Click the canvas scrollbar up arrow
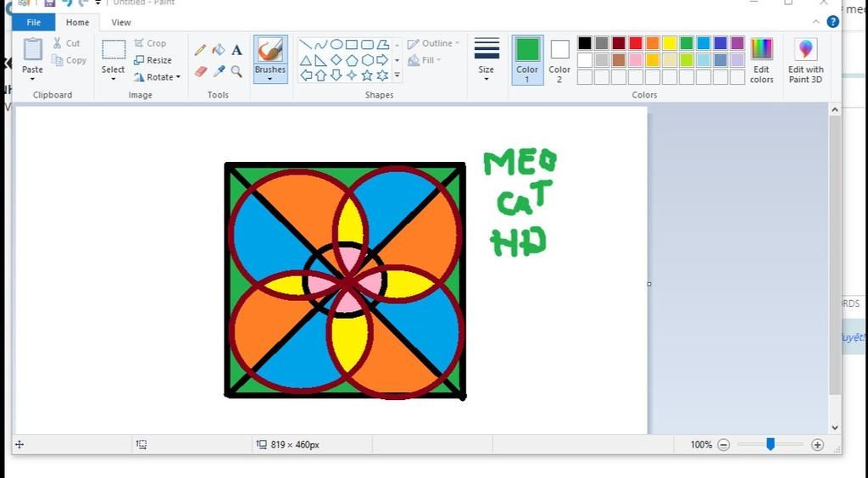 (x=835, y=110)
